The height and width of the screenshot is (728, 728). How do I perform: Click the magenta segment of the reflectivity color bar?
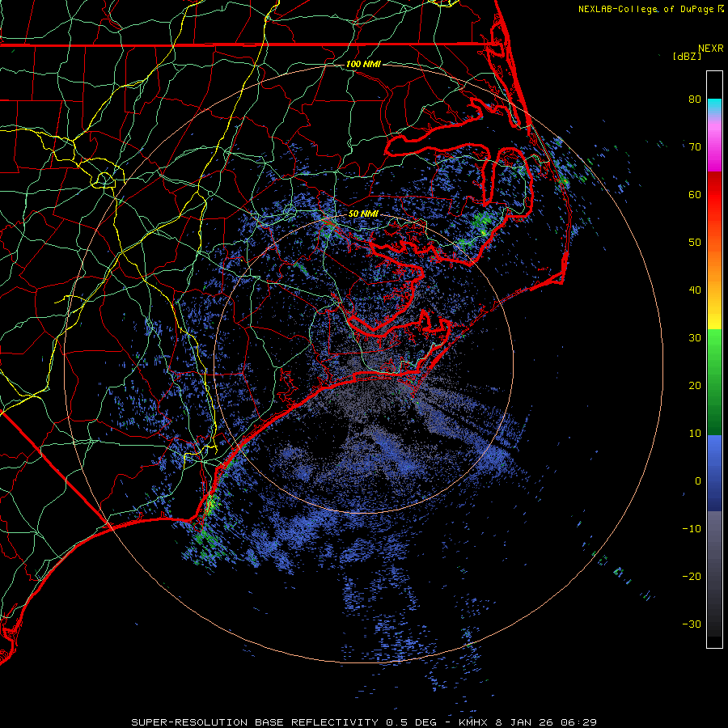tap(714, 146)
